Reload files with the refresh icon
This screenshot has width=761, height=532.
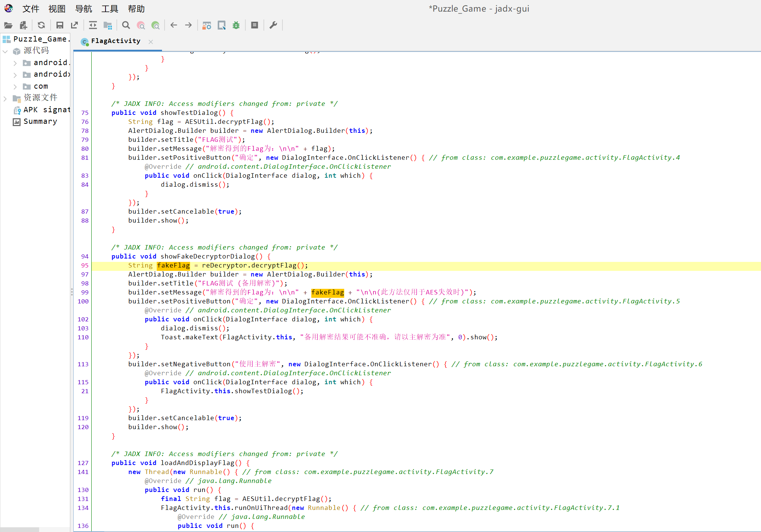click(x=41, y=25)
